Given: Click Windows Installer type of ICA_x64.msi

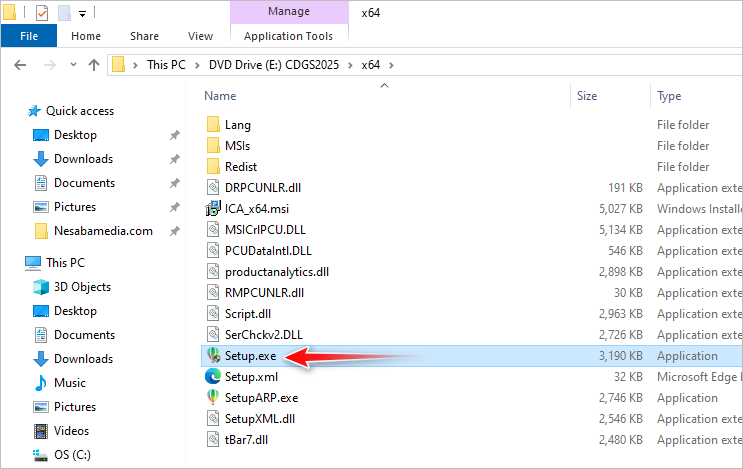Looking at the screenshot, I should tap(699, 209).
